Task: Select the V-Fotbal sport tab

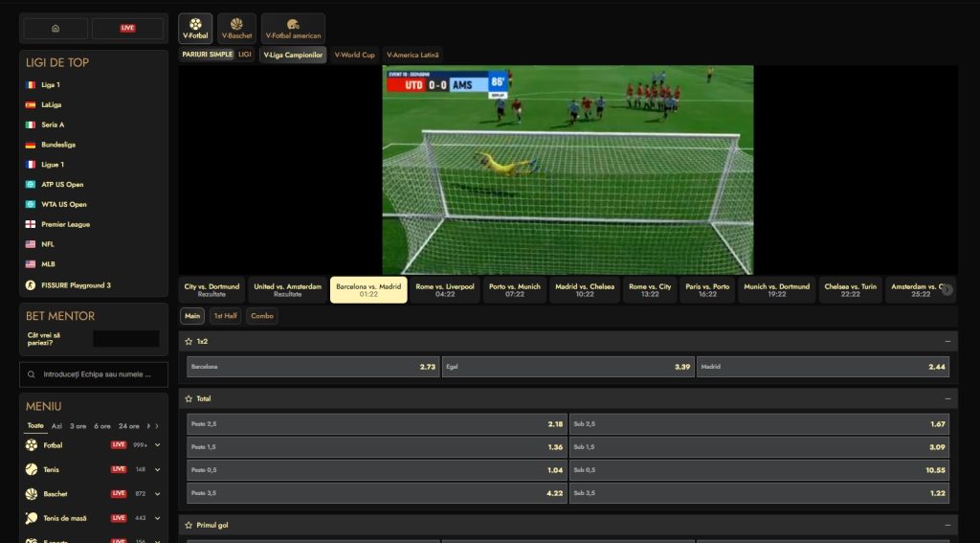Action: click(x=195, y=29)
